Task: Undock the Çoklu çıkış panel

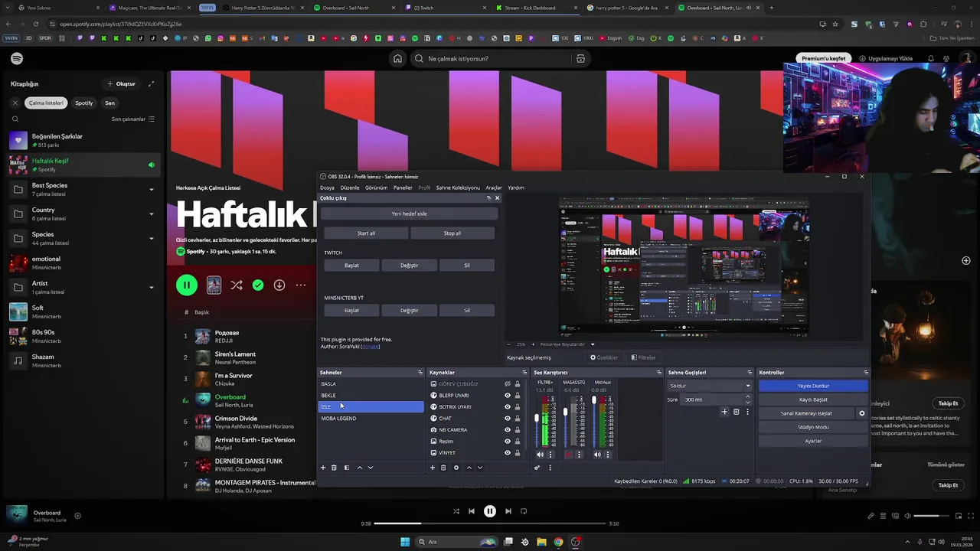Action: coord(488,198)
